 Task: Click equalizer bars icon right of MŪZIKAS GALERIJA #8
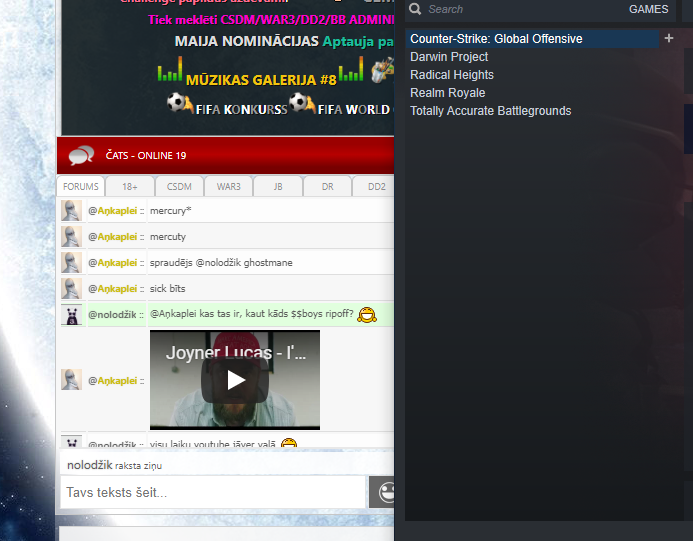coord(351,69)
